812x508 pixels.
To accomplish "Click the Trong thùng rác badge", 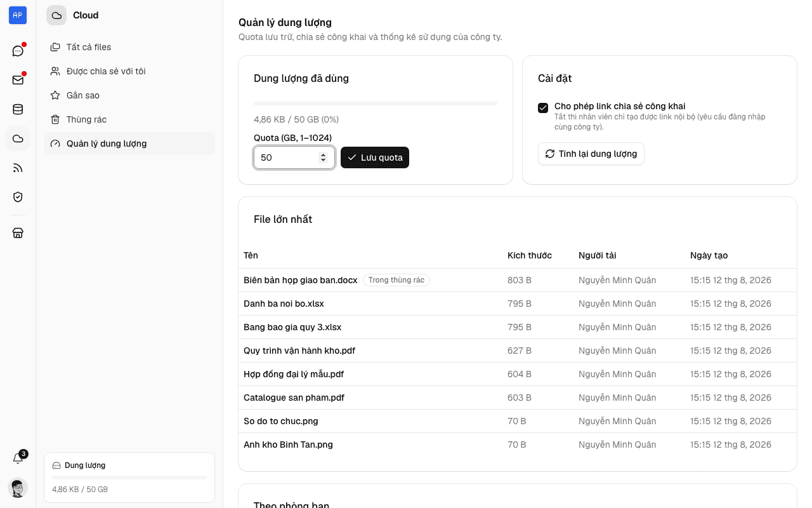I will [x=396, y=280].
